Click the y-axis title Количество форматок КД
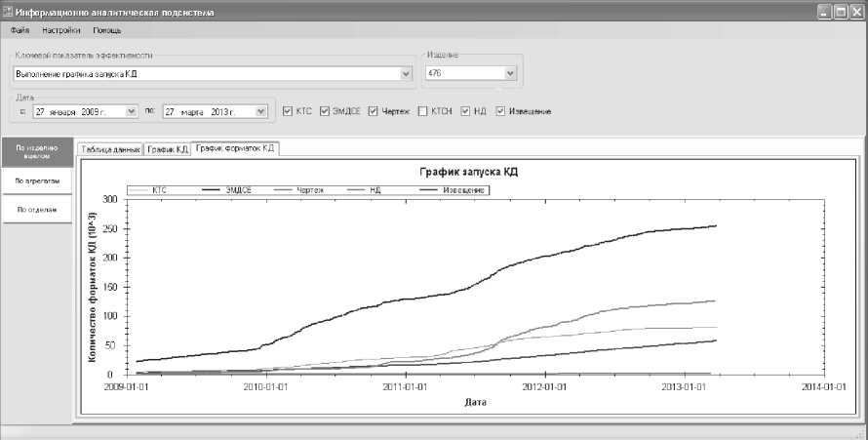The image size is (868, 440). click(x=93, y=288)
